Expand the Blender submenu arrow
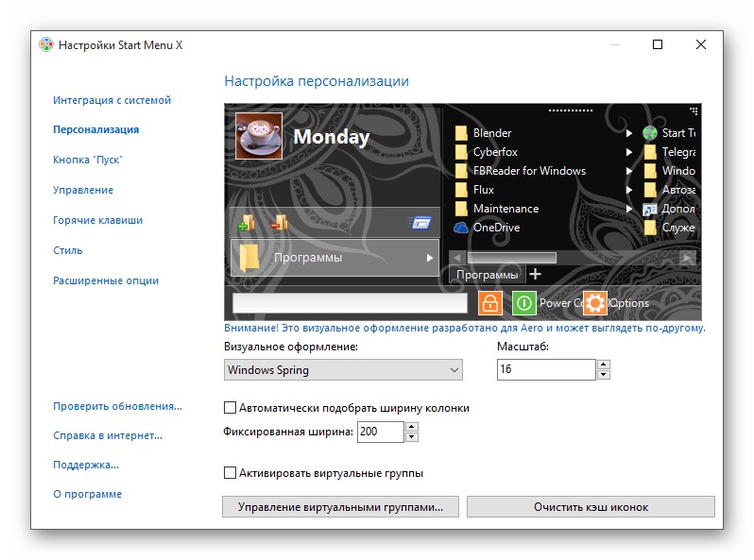Viewport: 754px width, 560px height. 629,133
